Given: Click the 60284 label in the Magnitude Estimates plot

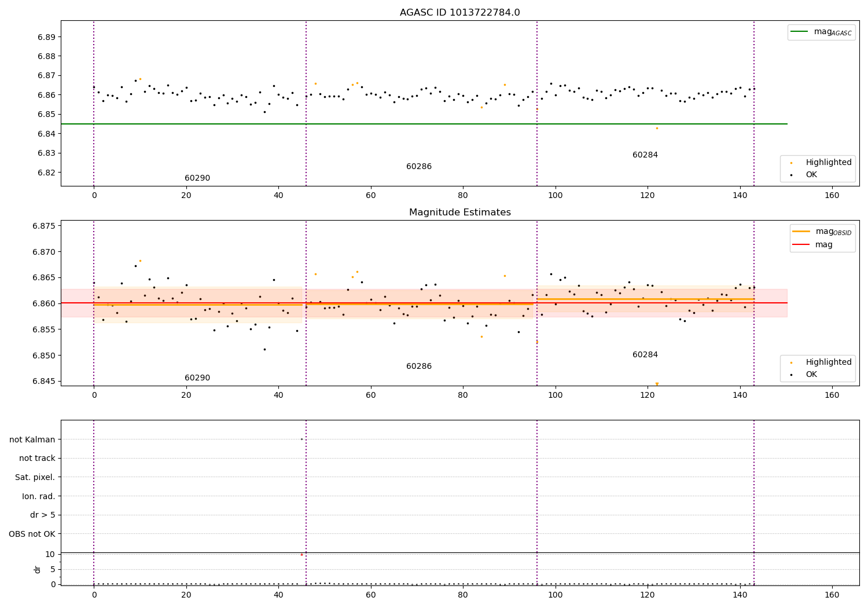Looking at the screenshot, I should coord(645,354).
